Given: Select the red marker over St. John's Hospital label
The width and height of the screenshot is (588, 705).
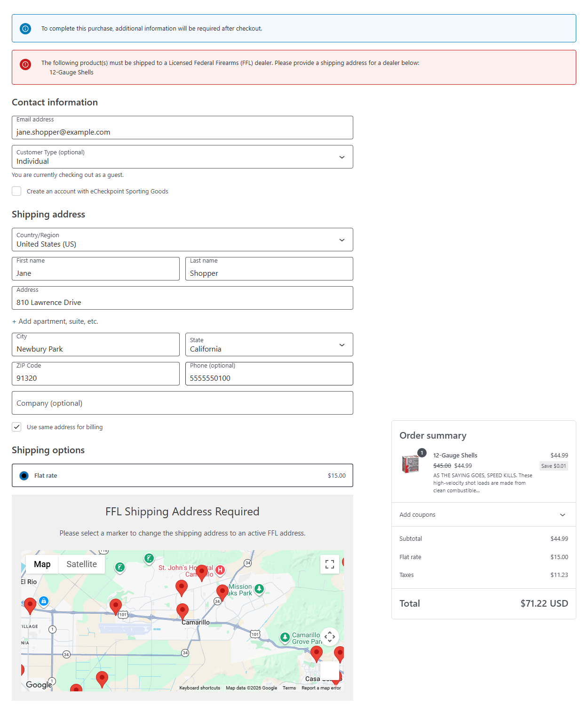Looking at the screenshot, I should click(x=202, y=572).
